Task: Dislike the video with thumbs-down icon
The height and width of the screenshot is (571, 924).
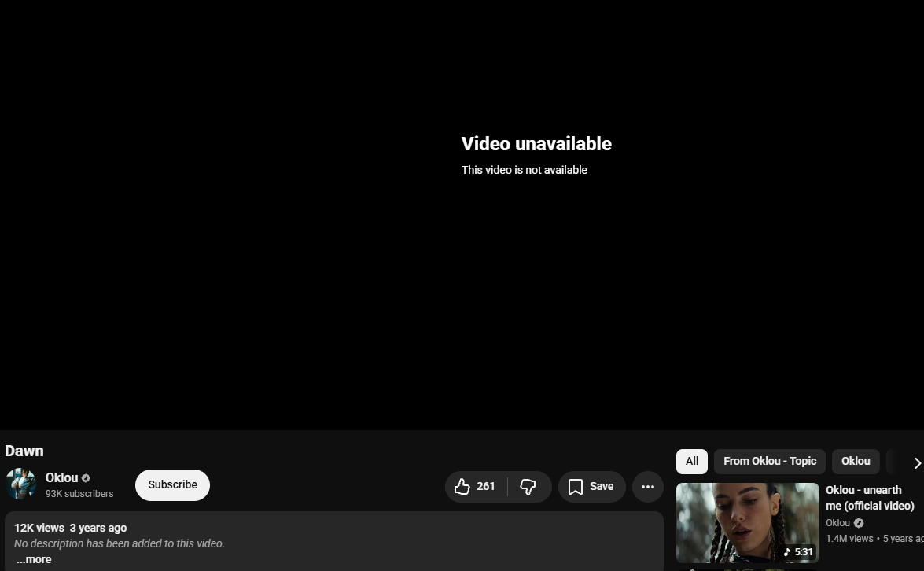Action: [x=528, y=487]
